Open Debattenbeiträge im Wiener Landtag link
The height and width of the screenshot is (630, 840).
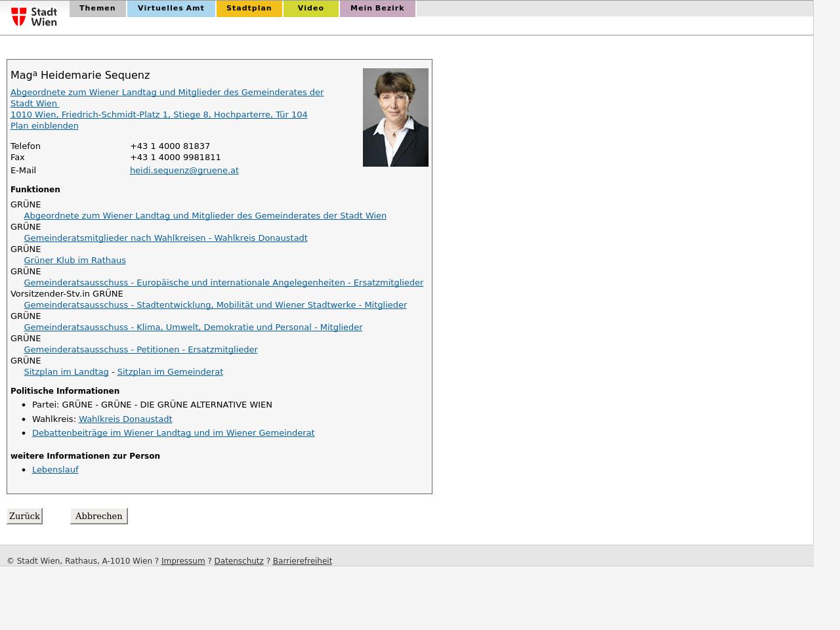coord(173,433)
